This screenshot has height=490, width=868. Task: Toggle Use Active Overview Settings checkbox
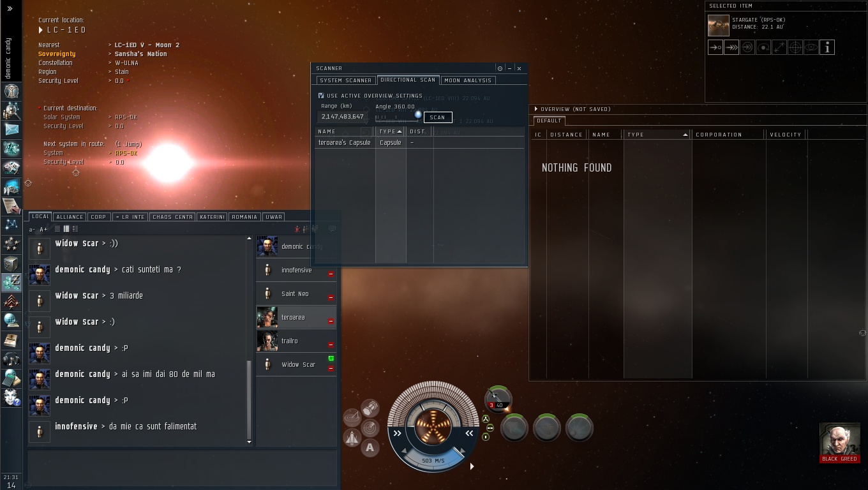pyautogui.click(x=321, y=96)
